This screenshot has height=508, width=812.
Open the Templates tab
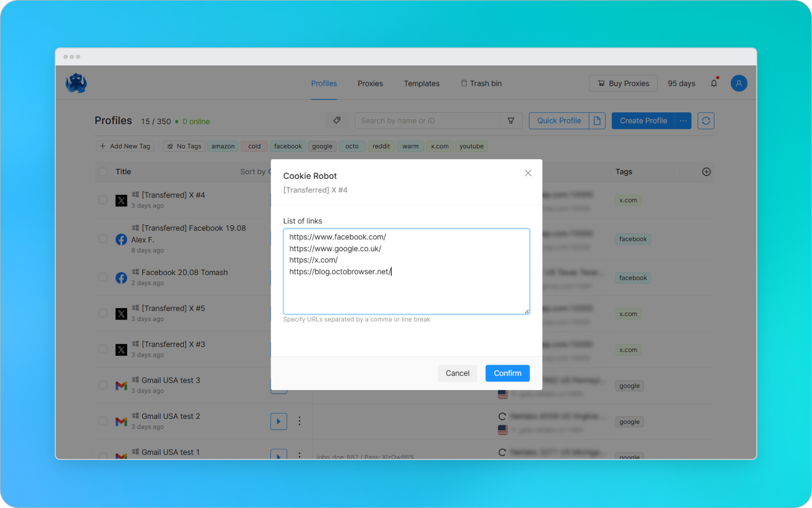421,83
